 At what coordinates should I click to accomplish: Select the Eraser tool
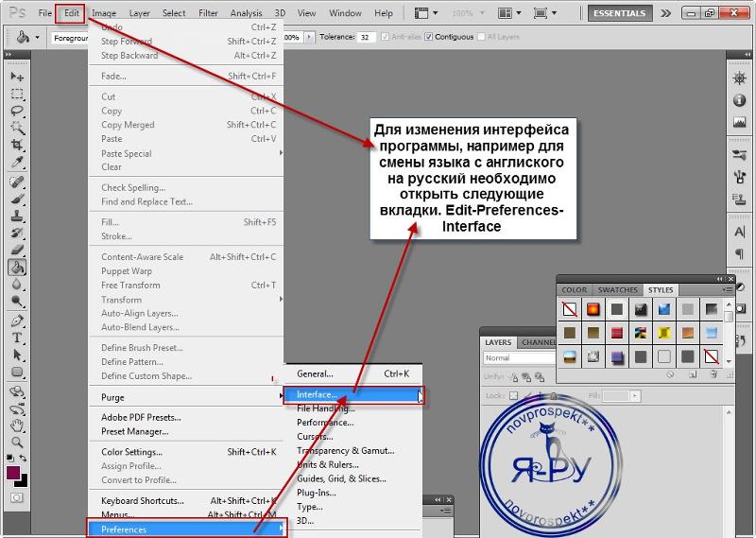[x=17, y=250]
